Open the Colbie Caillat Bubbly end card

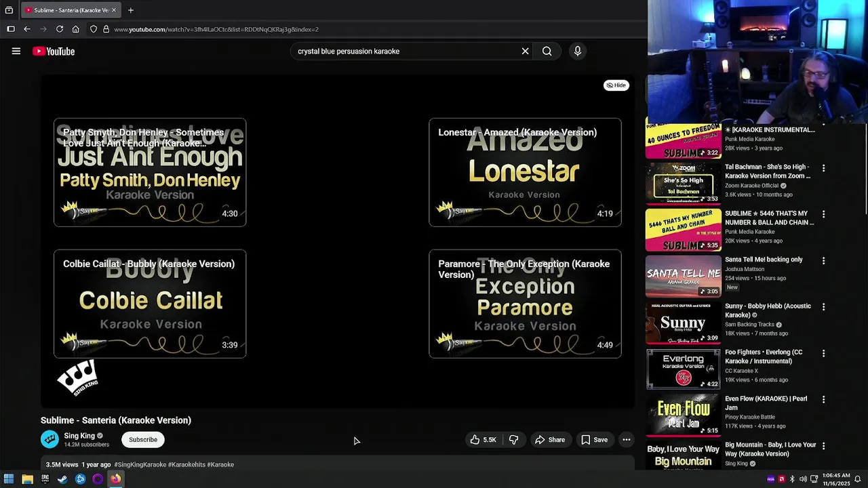click(150, 304)
